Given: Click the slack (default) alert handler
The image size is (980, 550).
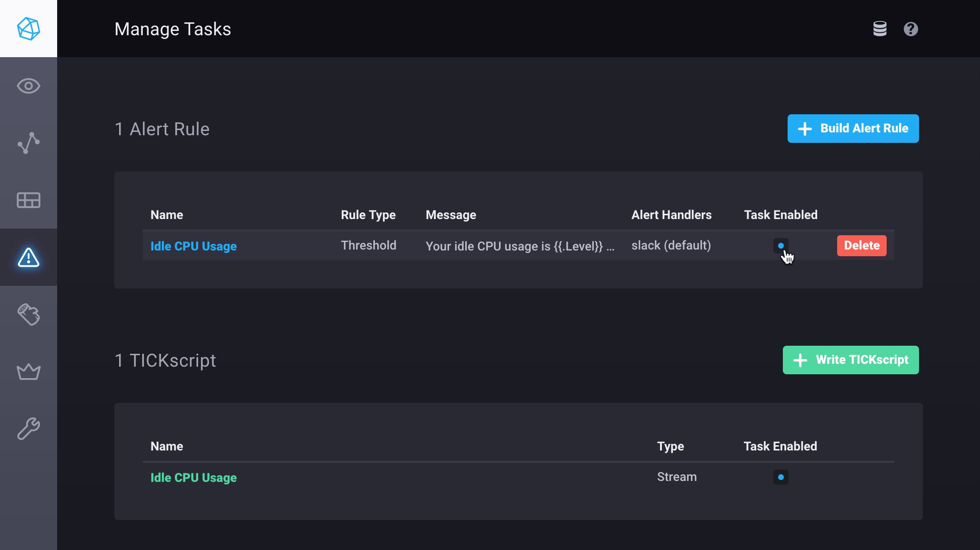Looking at the screenshot, I should pyautogui.click(x=671, y=246).
